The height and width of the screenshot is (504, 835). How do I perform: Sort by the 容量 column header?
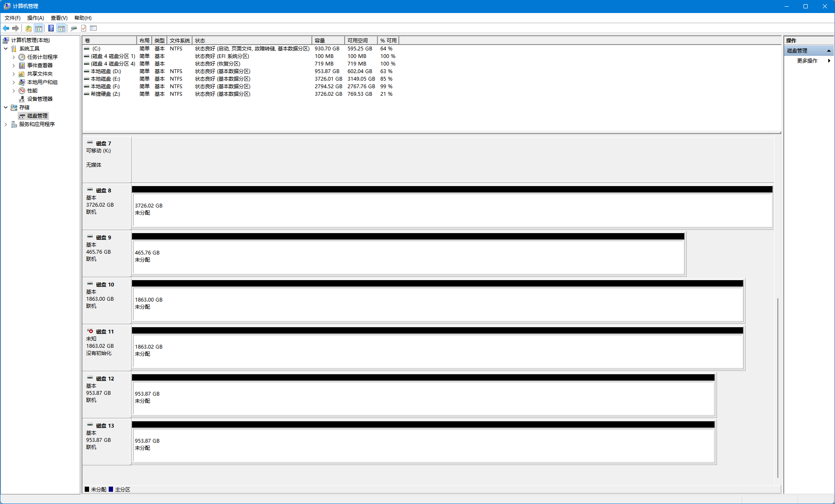click(x=328, y=41)
